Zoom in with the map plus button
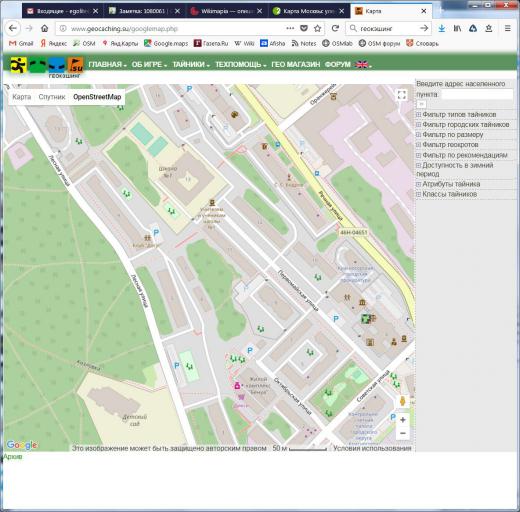 click(x=403, y=420)
